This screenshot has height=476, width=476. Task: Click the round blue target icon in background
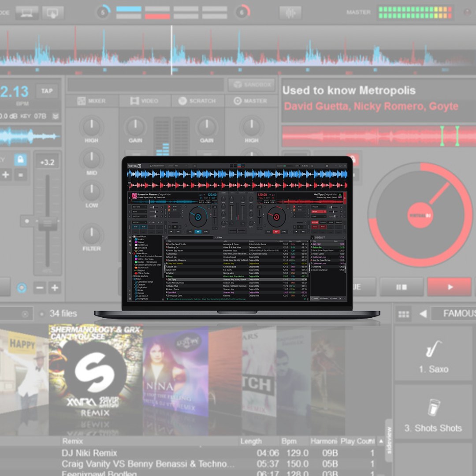coord(22,287)
